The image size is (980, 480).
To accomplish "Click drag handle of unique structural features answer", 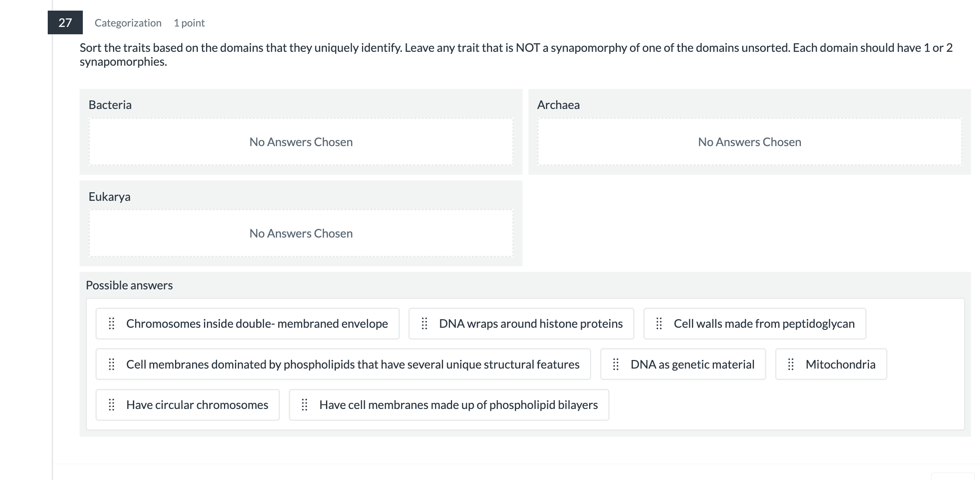I will point(111,364).
